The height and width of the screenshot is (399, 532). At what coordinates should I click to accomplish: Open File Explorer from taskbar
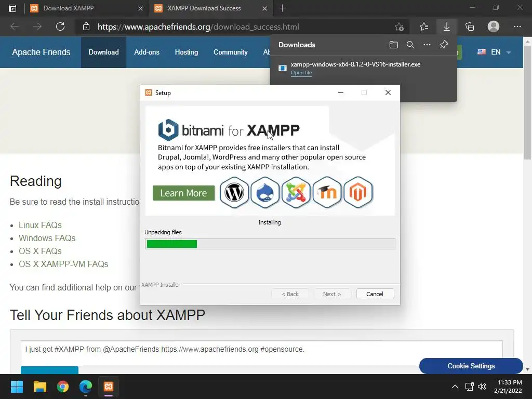39,387
